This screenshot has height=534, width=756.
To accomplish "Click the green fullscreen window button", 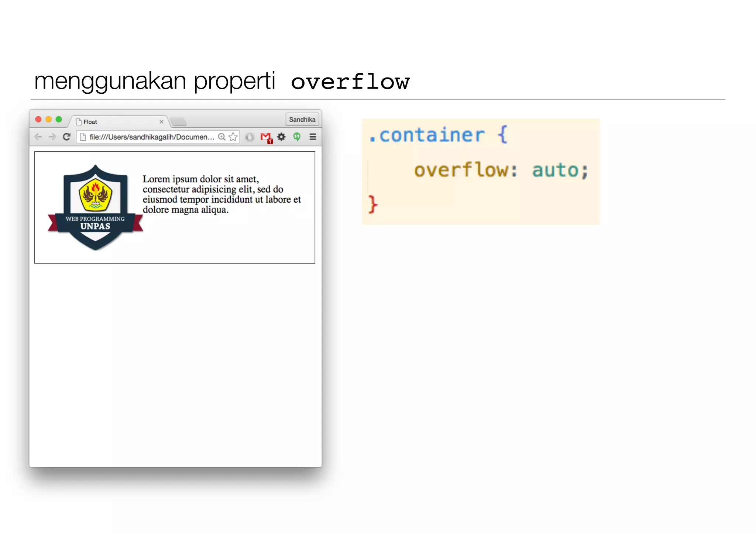I will (59, 119).
